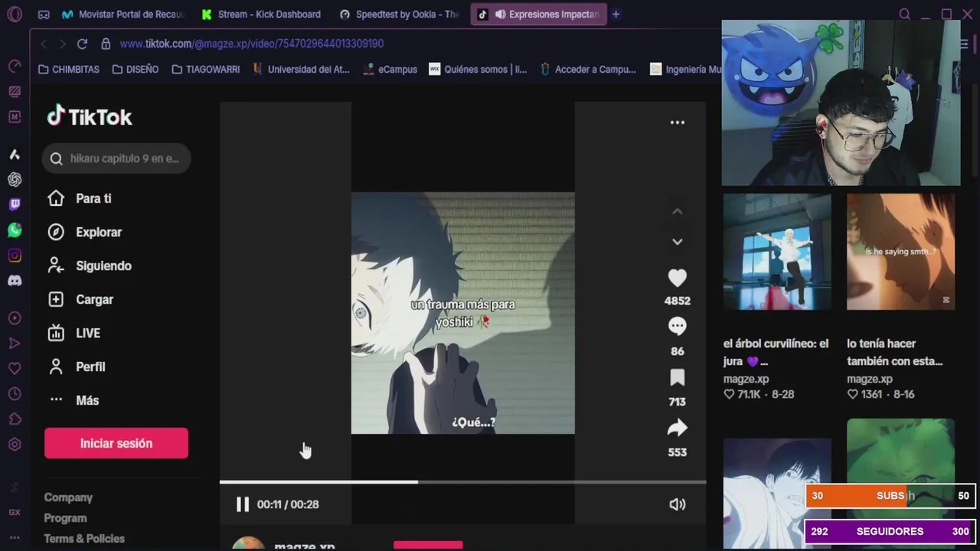This screenshot has height=551, width=980.
Task: Open browser settings gear in sidebar
Action: 15,445
